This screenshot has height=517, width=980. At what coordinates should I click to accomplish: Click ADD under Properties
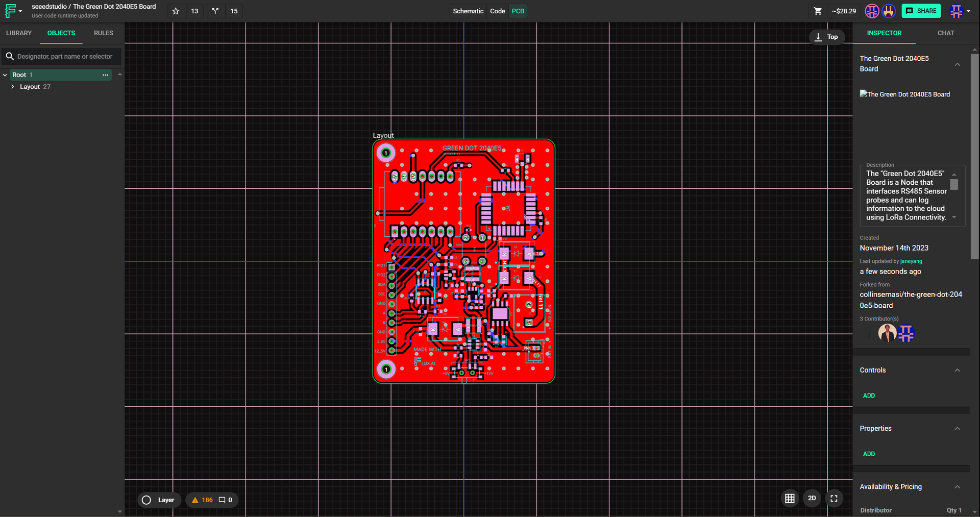869,454
